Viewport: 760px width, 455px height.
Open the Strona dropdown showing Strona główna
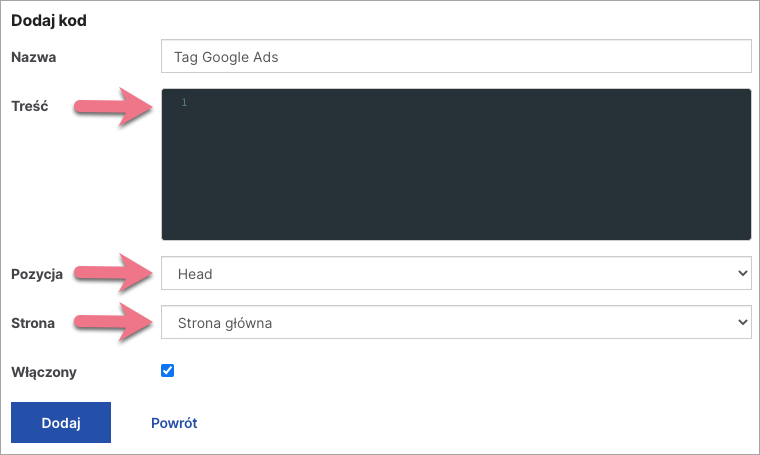(x=455, y=322)
